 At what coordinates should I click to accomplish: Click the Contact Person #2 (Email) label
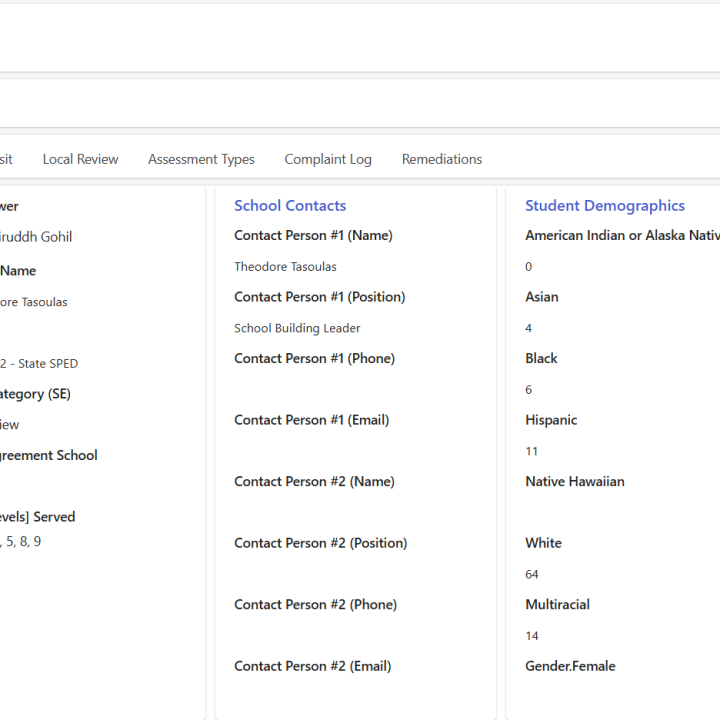point(312,666)
